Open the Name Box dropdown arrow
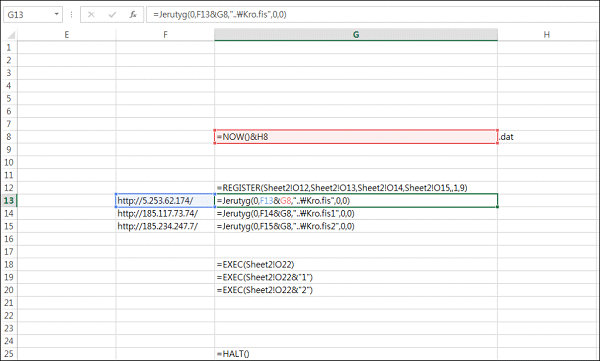Screen dimensions: 600x361 (56, 15)
